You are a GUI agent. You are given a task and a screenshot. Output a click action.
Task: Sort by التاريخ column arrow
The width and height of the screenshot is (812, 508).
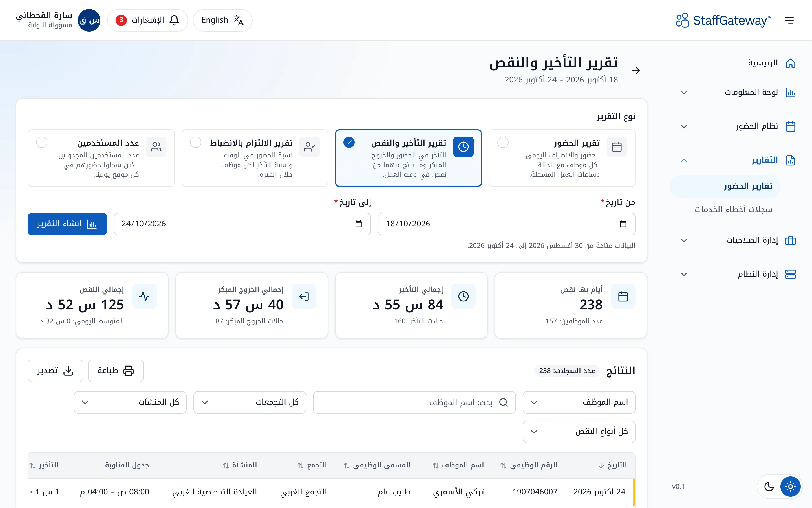pyautogui.click(x=601, y=466)
